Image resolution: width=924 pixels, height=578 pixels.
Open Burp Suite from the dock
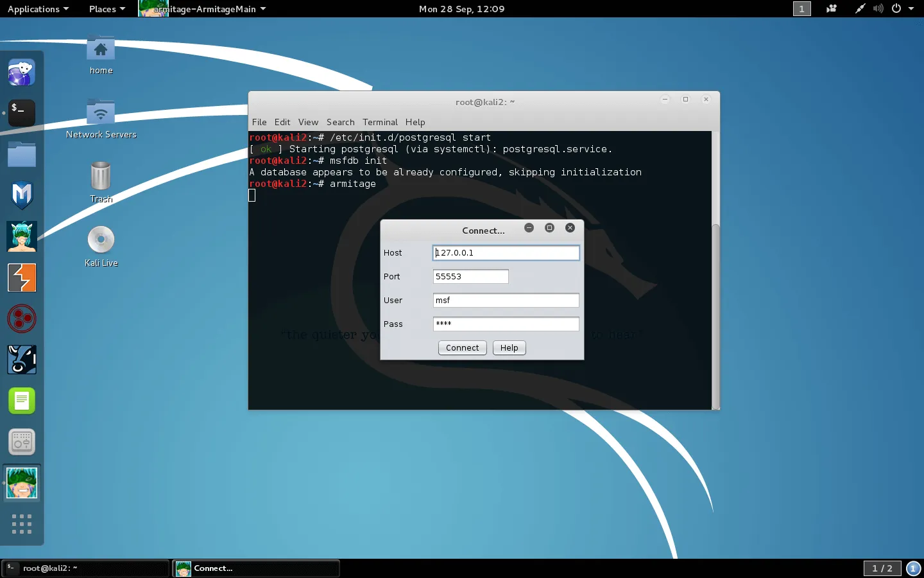pyautogui.click(x=21, y=277)
